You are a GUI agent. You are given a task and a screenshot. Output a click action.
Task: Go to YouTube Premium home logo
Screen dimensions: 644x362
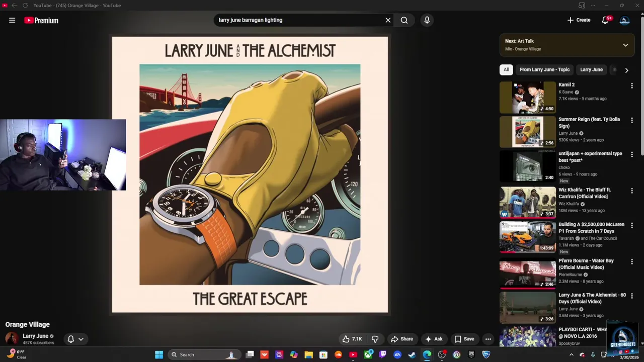[x=41, y=20]
